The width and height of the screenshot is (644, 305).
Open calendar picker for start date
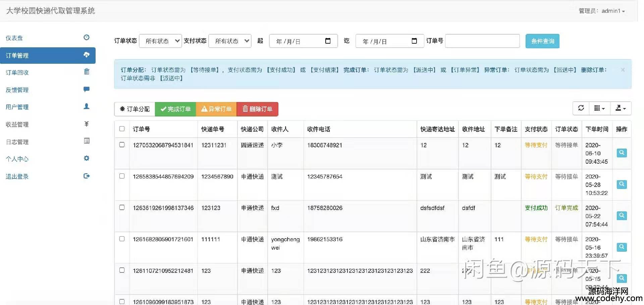(328, 41)
